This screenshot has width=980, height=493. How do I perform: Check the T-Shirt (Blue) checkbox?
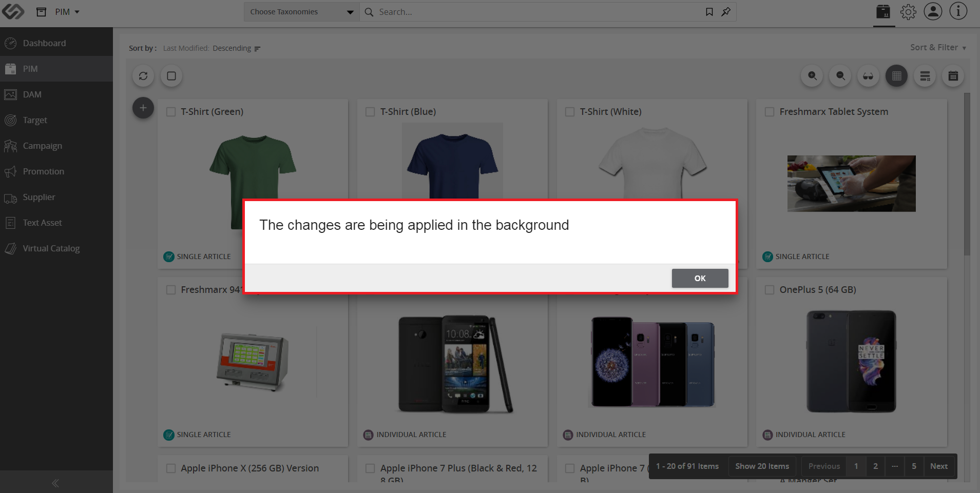point(370,112)
